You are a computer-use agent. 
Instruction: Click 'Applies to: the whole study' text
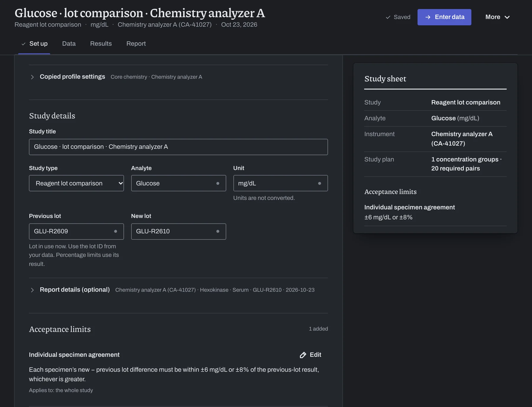pyautogui.click(x=61, y=390)
